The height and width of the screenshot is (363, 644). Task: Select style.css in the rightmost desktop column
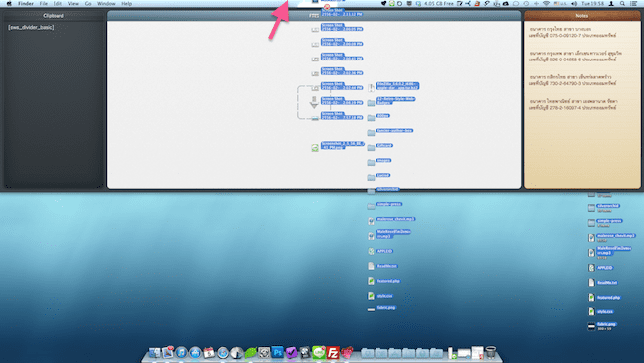(x=600, y=312)
